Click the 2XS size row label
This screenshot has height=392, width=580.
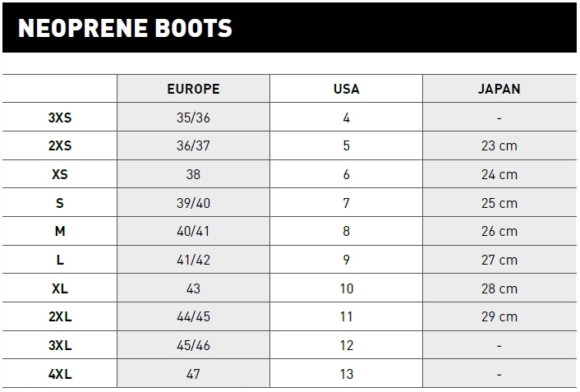pos(60,146)
